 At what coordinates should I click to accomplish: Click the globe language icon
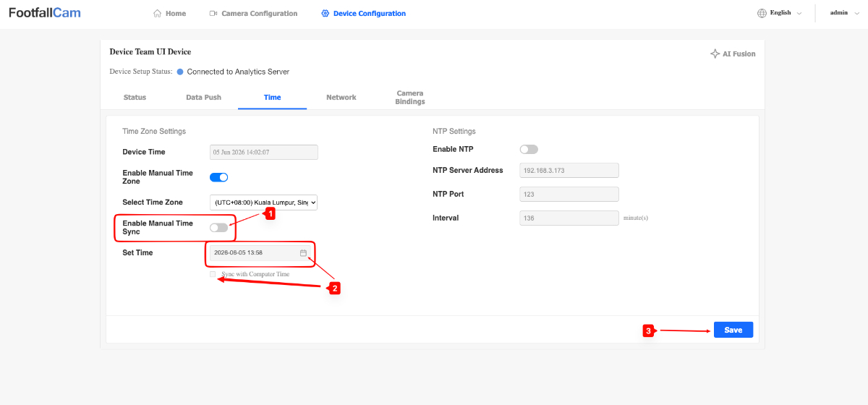(x=762, y=13)
